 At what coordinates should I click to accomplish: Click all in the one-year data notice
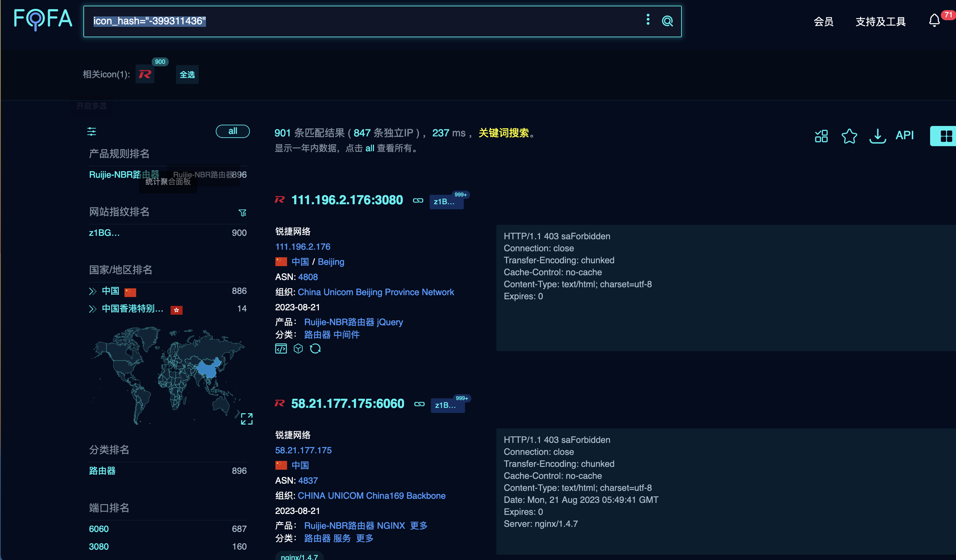click(x=370, y=148)
